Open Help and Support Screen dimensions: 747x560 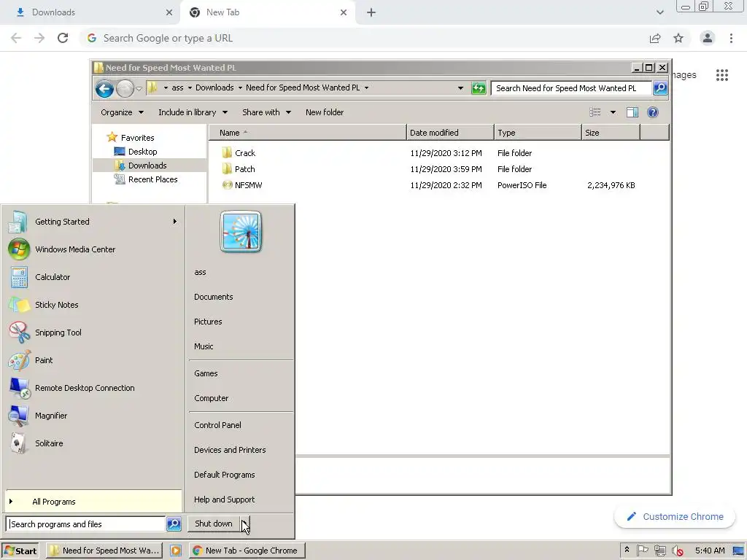[225, 499]
